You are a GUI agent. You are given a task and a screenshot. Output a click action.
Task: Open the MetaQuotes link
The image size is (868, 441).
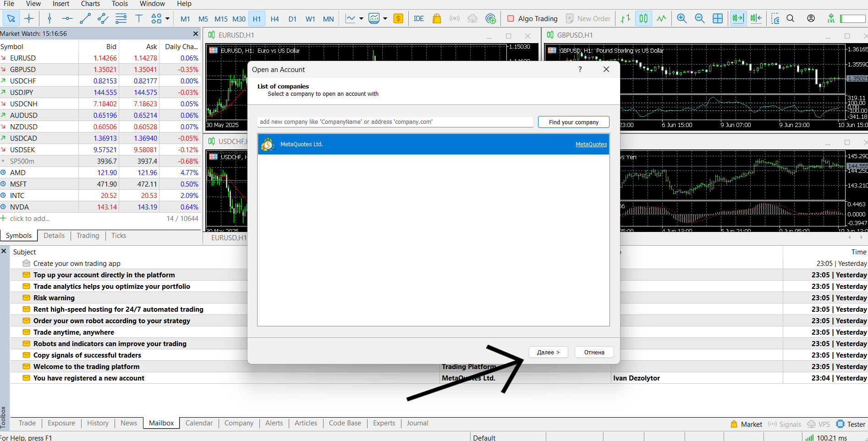591,144
